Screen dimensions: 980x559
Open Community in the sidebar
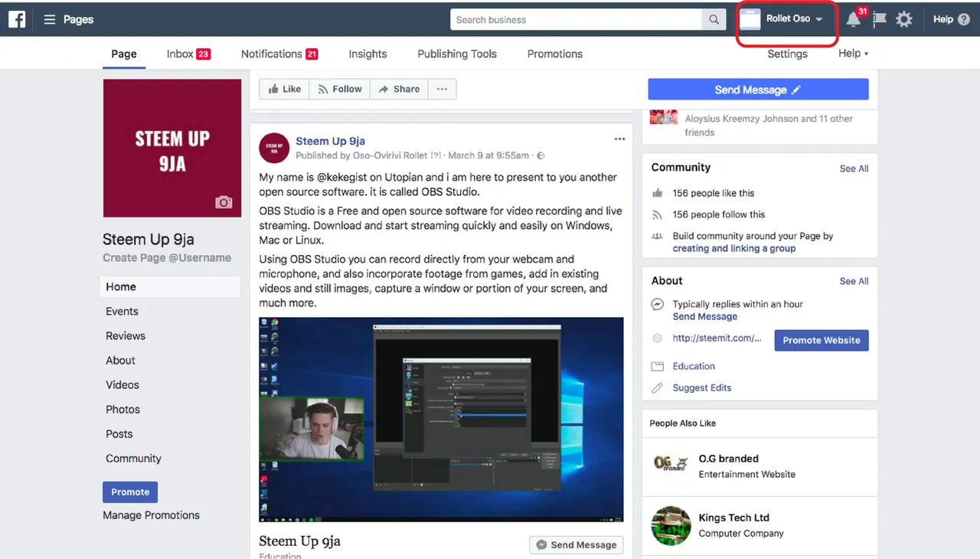(x=133, y=459)
